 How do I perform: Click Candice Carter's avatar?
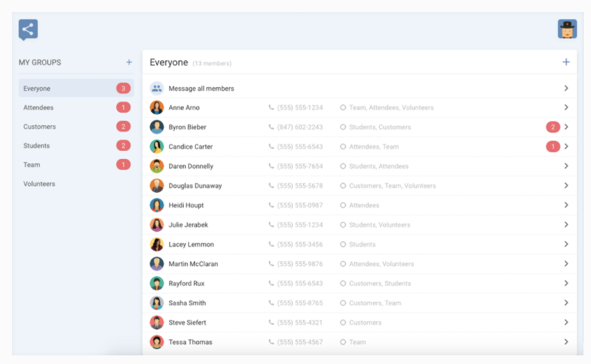(157, 146)
